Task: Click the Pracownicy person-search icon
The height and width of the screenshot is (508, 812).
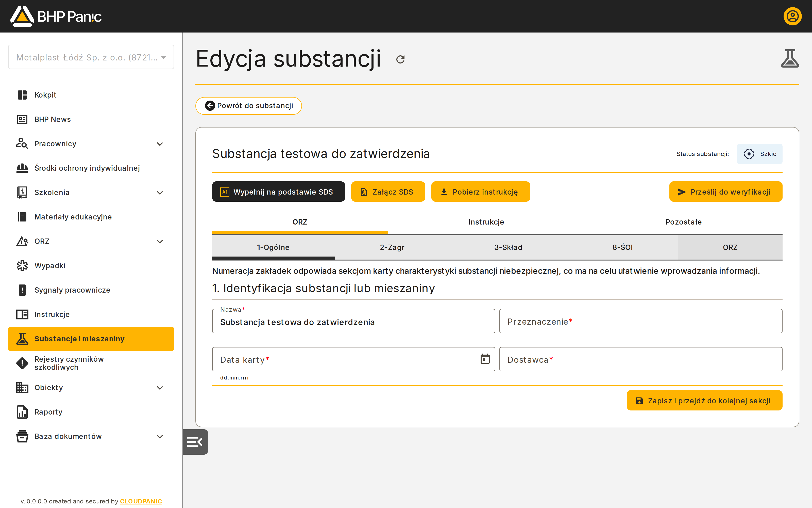Action: pos(22,144)
